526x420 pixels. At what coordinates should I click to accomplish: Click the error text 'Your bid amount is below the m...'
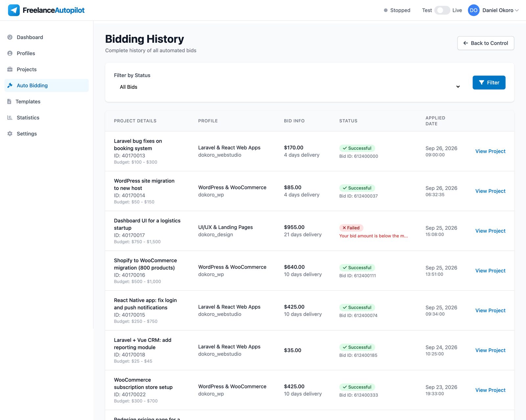373,236
